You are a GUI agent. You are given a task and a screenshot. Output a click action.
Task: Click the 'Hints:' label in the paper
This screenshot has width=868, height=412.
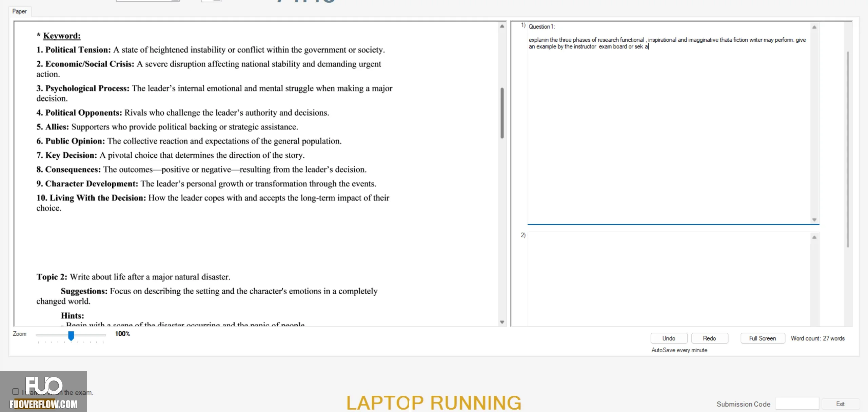[x=73, y=316]
